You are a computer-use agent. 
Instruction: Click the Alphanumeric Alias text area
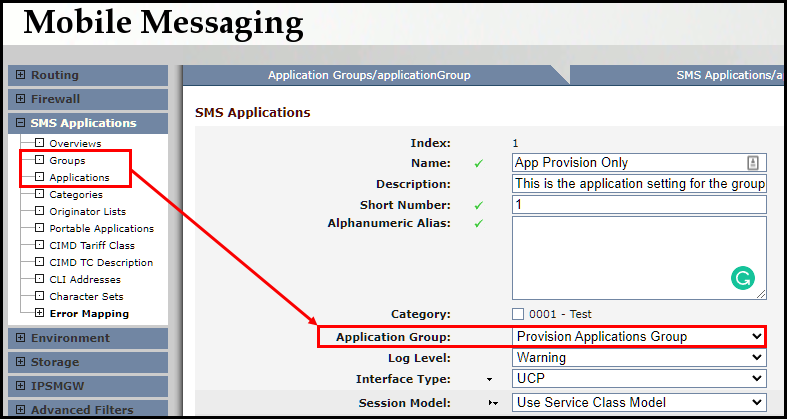pos(639,258)
